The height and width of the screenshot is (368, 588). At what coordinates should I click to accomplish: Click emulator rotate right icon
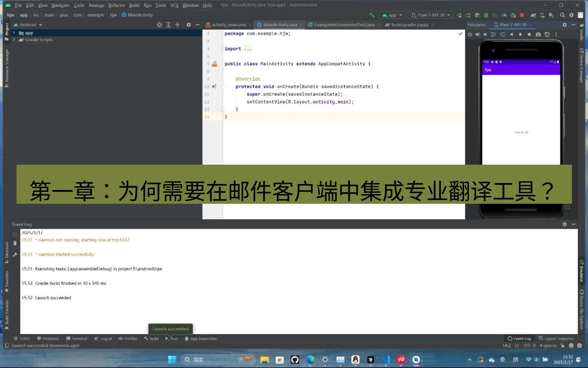503,34
